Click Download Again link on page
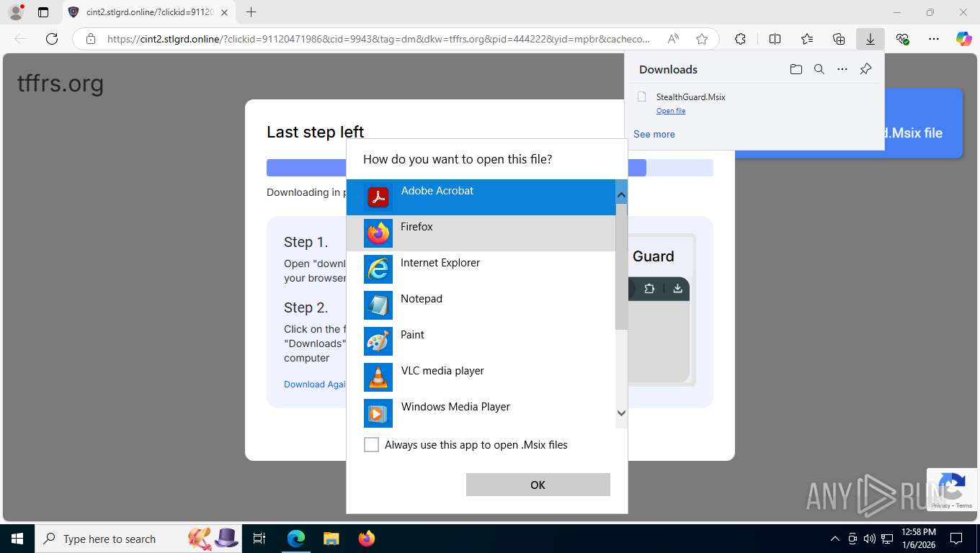 316,384
